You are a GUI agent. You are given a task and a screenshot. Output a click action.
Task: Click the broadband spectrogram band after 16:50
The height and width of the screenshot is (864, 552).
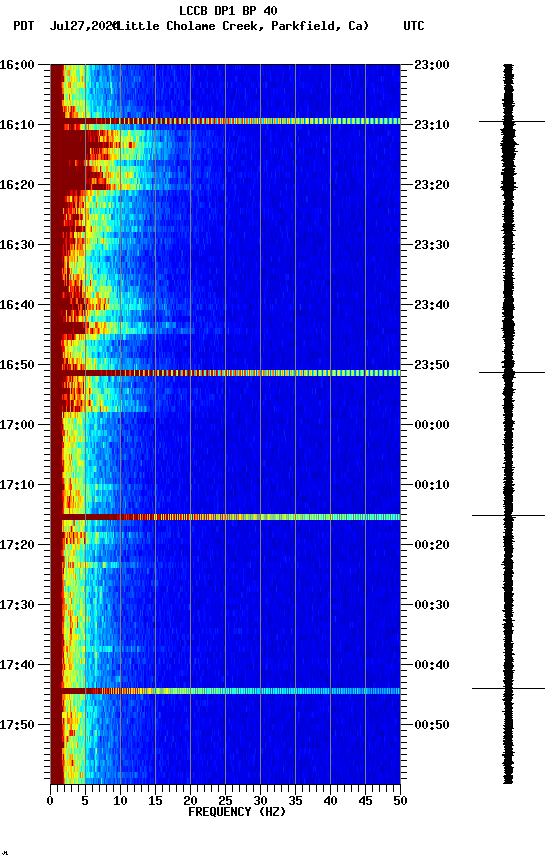click(225, 373)
